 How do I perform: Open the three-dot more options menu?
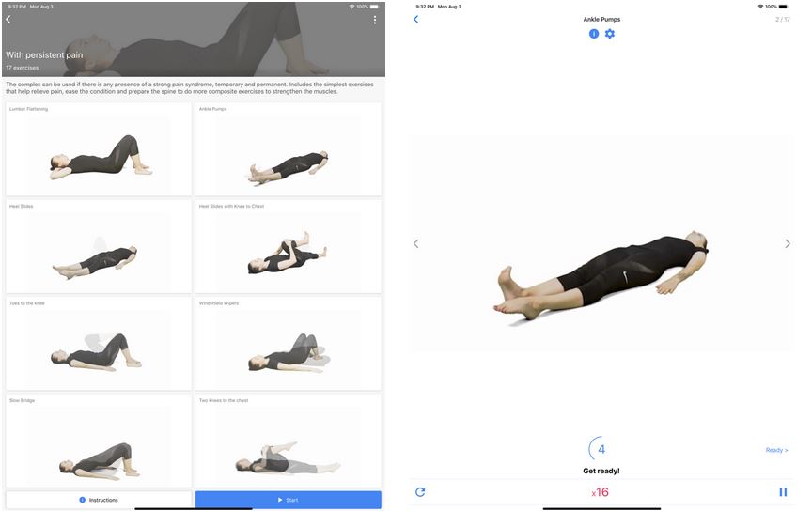click(x=374, y=20)
